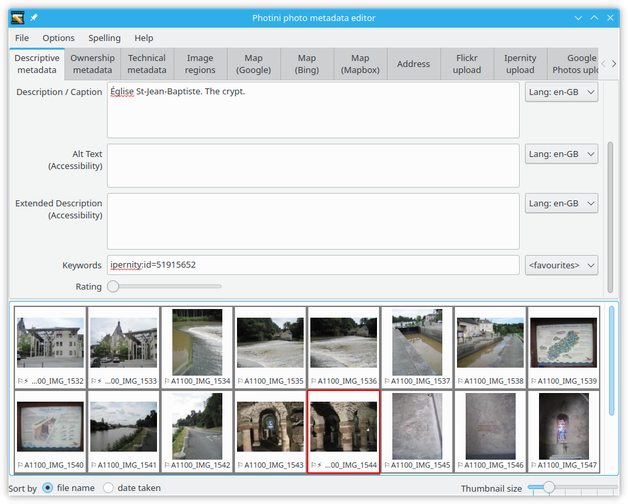Click the flag icon on A1100_IMG_1542 label
This screenshot has width=628, height=504.
[167, 465]
